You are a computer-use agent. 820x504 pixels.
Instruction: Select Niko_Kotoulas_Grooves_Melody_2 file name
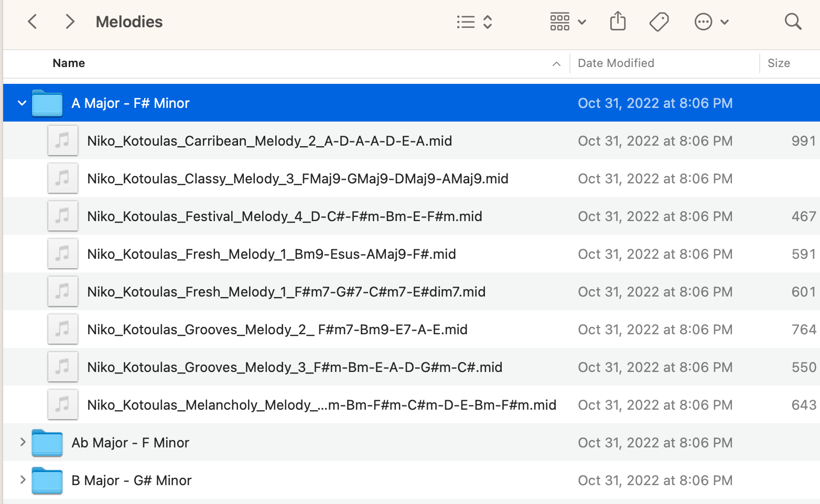(277, 330)
